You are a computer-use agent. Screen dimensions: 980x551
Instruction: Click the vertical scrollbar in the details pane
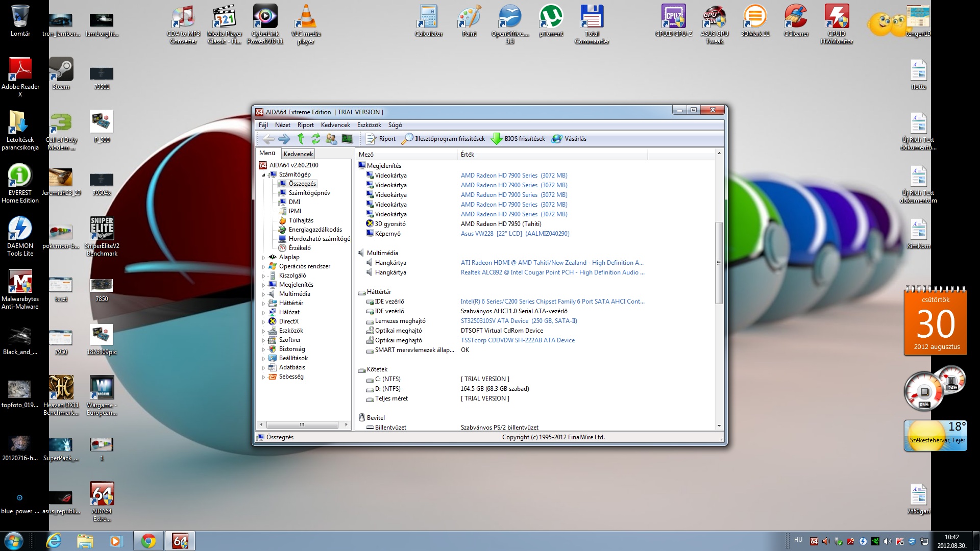coord(719,263)
